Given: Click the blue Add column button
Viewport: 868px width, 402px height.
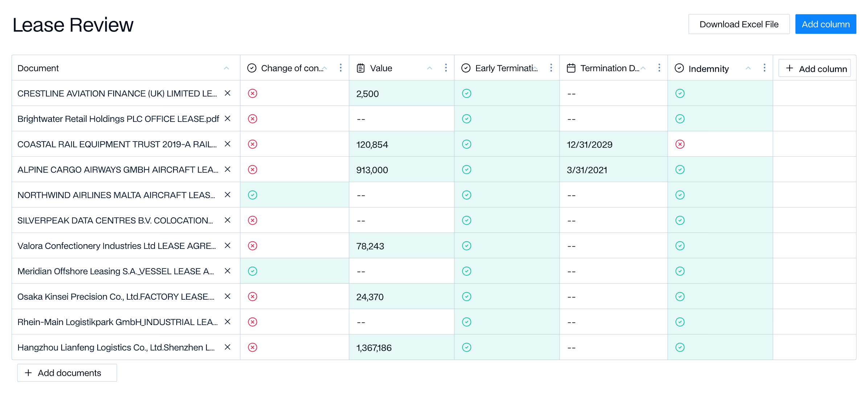Looking at the screenshot, I should tap(826, 24).
